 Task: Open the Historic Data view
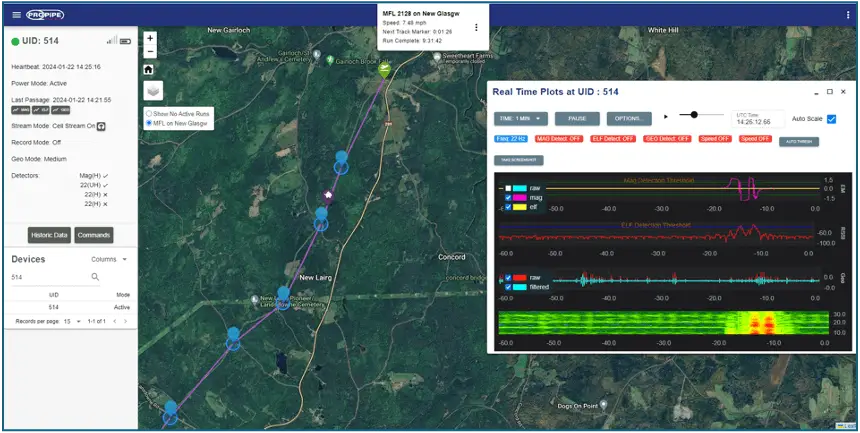[48, 235]
